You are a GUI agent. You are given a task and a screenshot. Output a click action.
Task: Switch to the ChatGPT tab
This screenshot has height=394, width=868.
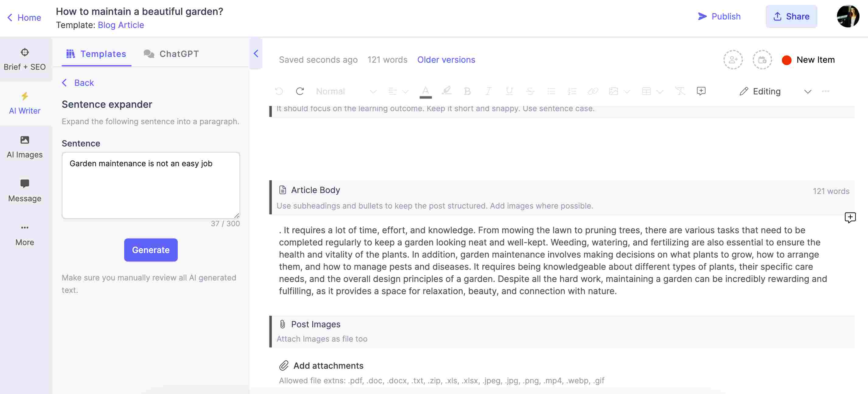(170, 54)
